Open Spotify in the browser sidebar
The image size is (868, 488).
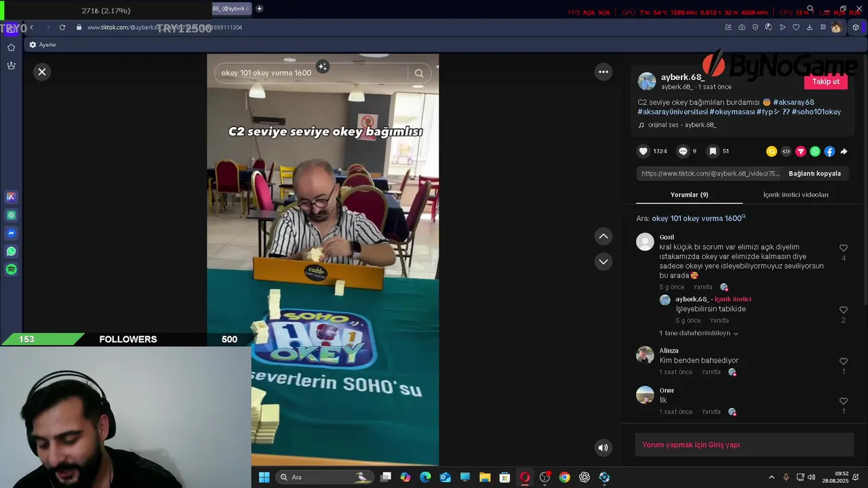11,270
